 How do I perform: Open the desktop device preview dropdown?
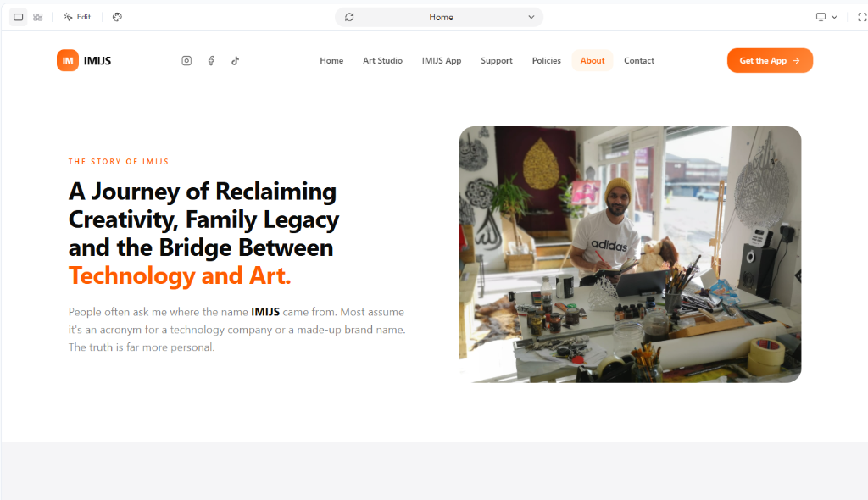[x=826, y=17]
